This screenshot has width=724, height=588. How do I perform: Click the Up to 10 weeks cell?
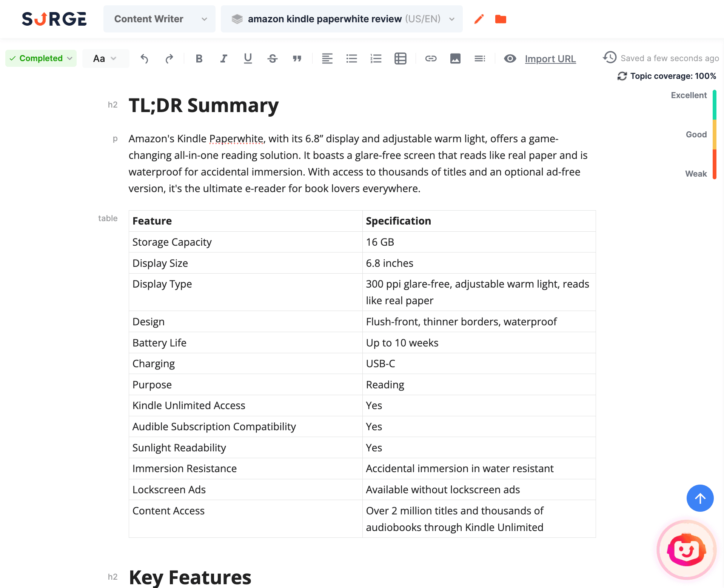479,343
